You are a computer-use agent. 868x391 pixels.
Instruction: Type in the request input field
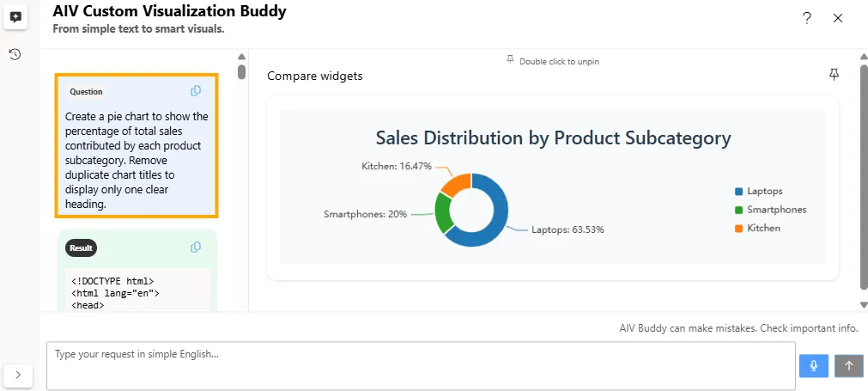point(421,366)
